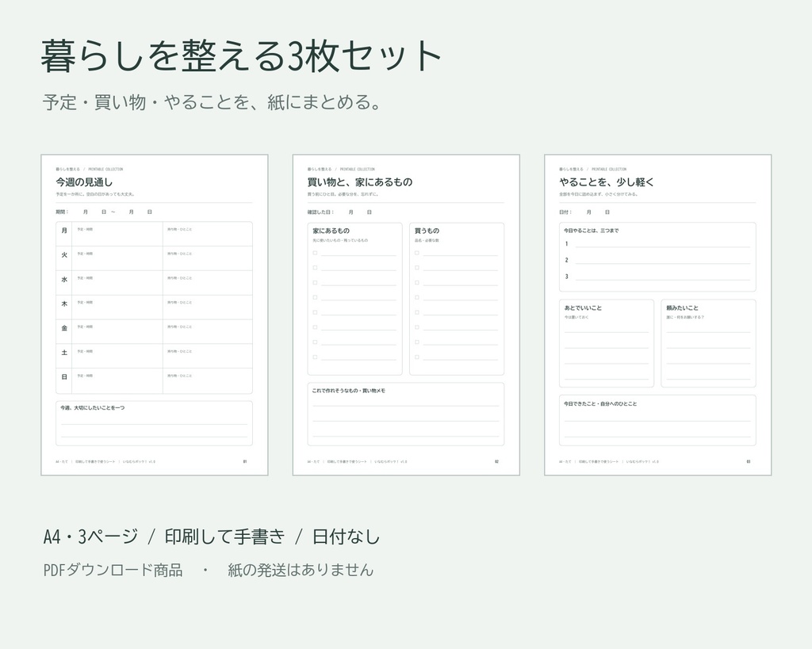Select the 土 row label in the weekly table
The image size is (812, 649).
(64, 352)
